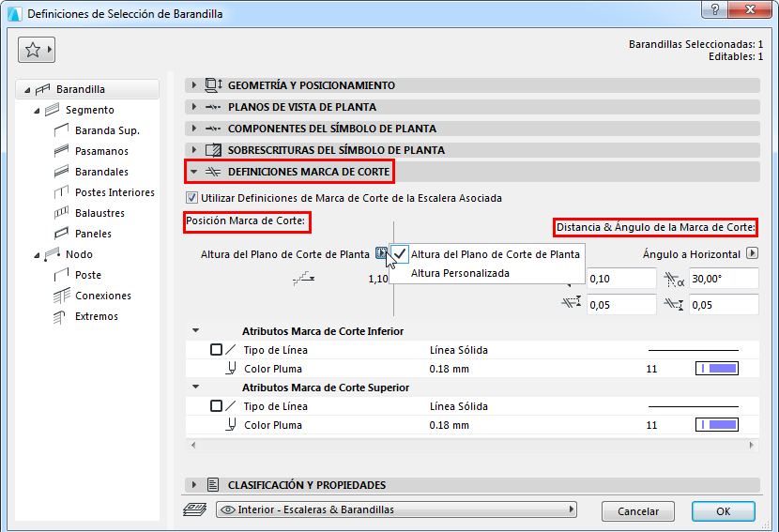Confirm with the OK button
The width and height of the screenshot is (779, 532).
[724, 511]
